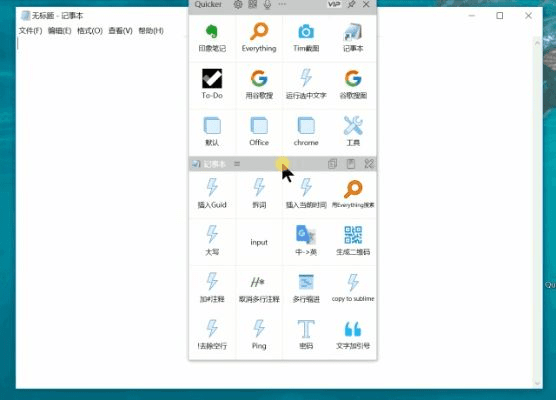Run the 文字加引号 quotes action
The height and width of the screenshot is (400, 556).
coord(353,335)
